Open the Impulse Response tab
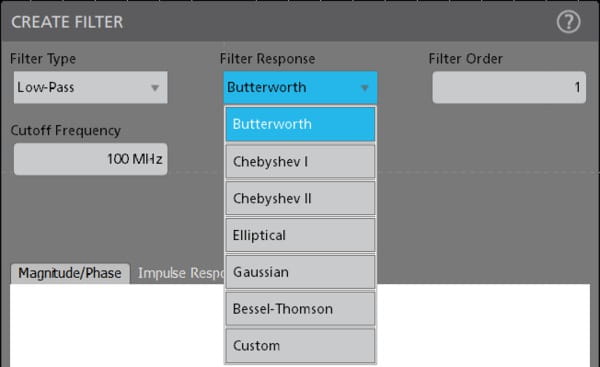The height and width of the screenshot is (367, 600). (x=181, y=273)
